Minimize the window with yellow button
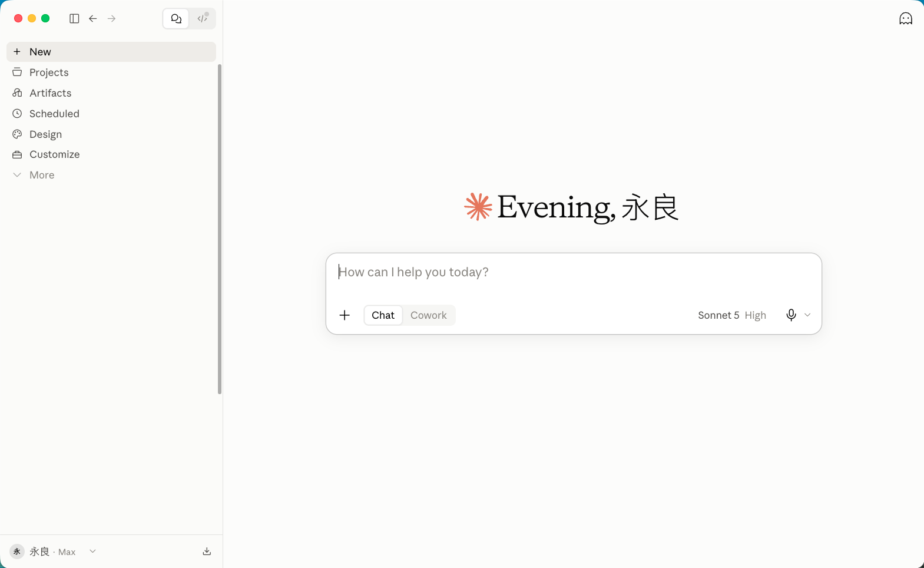924x568 pixels. click(32, 18)
